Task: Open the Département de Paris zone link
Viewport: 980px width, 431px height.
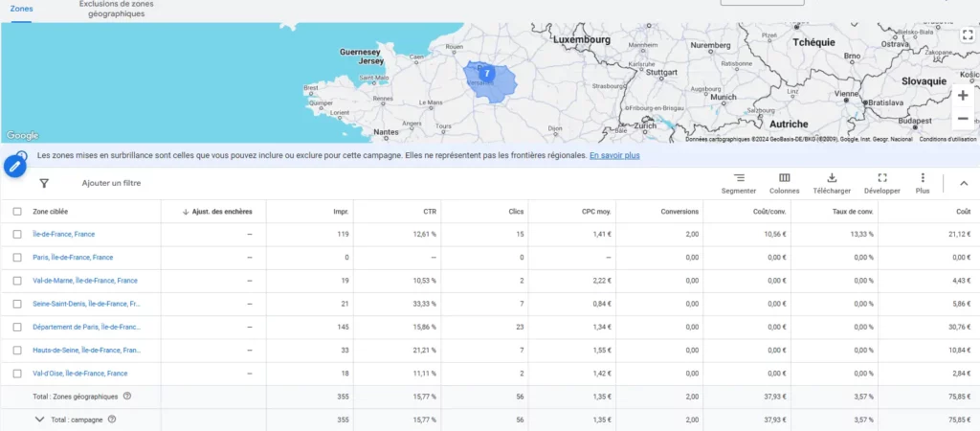Action: [x=86, y=327]
